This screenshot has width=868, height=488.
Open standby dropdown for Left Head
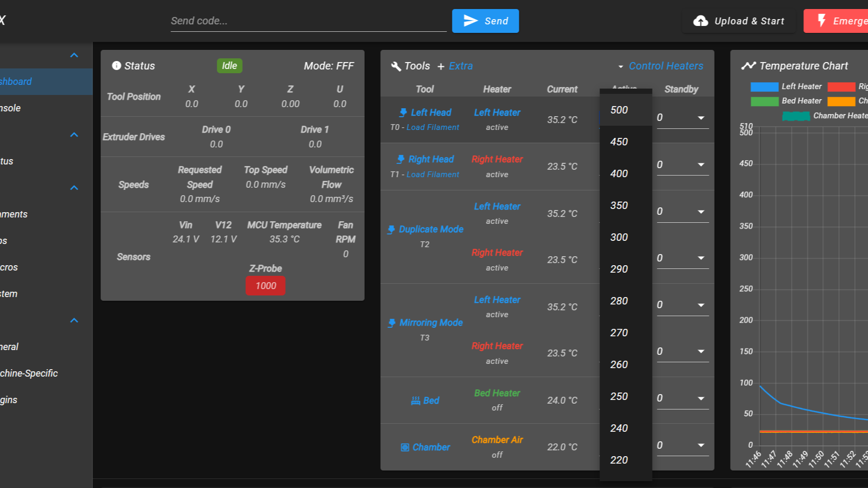tap(701, 118)
